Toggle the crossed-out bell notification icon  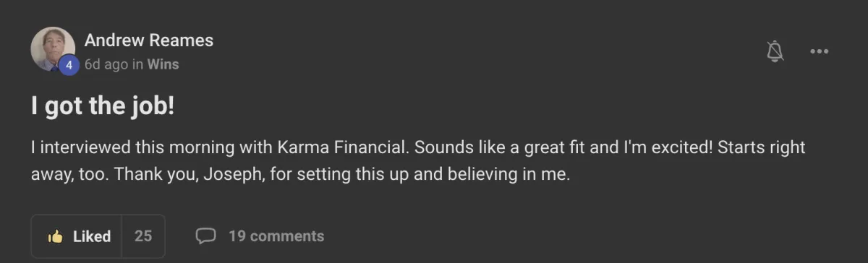click(775, 51)
